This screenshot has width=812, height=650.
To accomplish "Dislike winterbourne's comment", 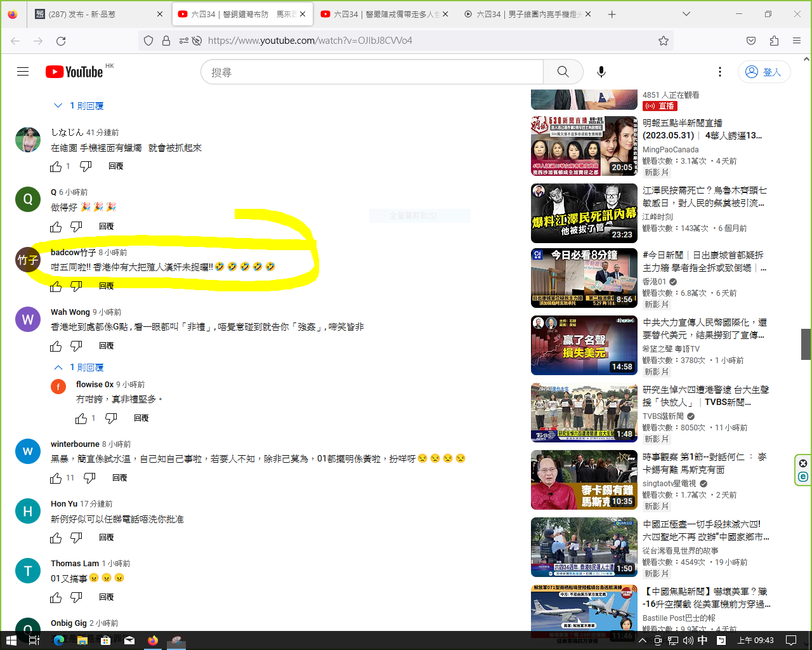I will click(x=89, y=478).
